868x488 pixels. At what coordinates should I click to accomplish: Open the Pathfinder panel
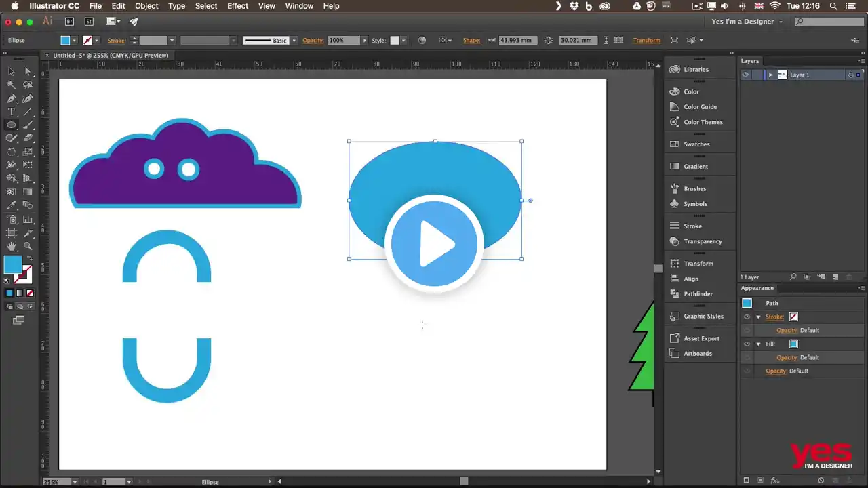coord(698,294)
